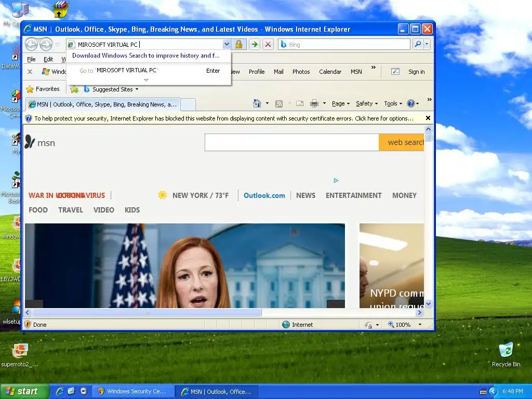Image resolution: width=532 pixels, height=399 pixels.
Task: Open the zoom level dropdown arrow
Action: click(x=420, y=325)
